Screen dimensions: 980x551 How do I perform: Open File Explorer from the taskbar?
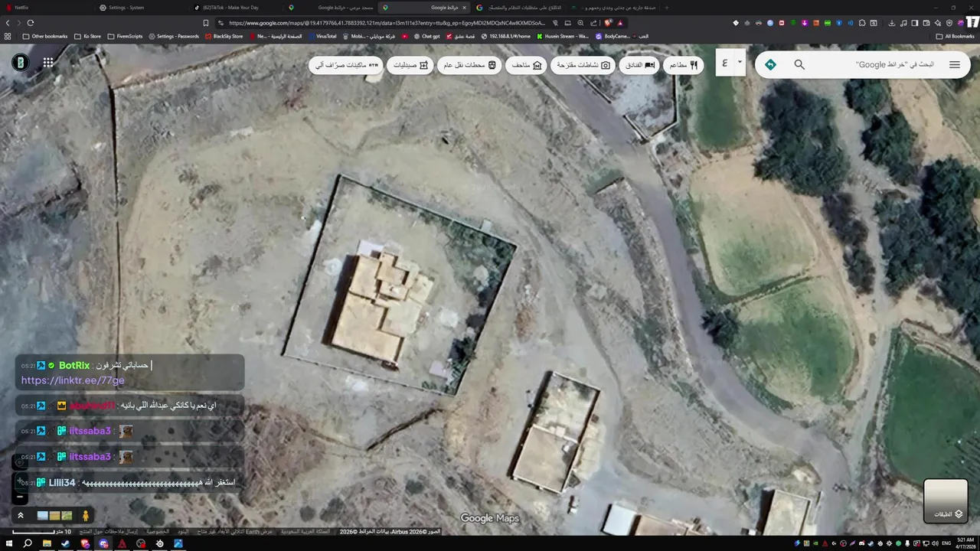click(x=47, y=543)
